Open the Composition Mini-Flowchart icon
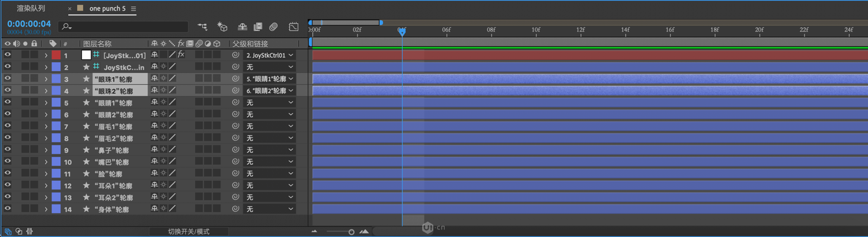The height and width of the screenshot is (237, 868). point(203,27)
